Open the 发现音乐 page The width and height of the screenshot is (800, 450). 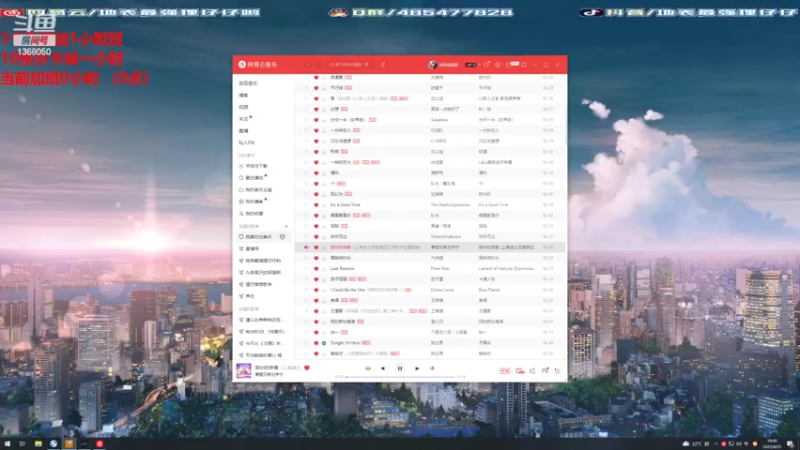[x=248, y=83]
